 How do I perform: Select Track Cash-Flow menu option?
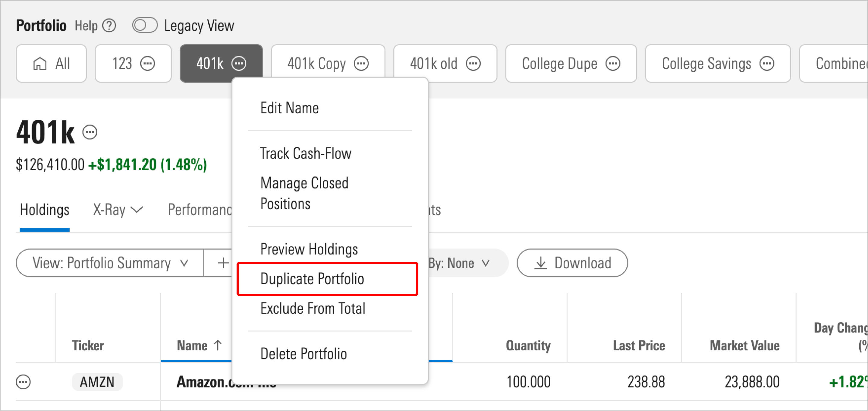click(306, 153)
